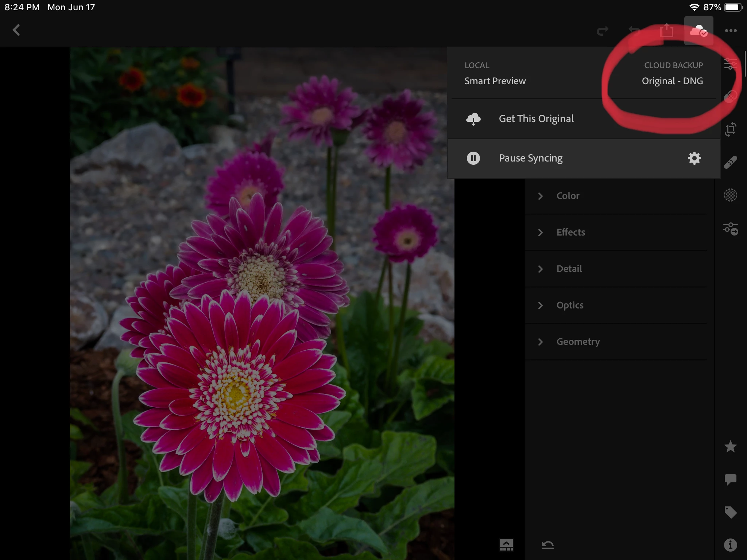Open the Optics section
The image size is (747, 560).
click(x=570, y=305)
